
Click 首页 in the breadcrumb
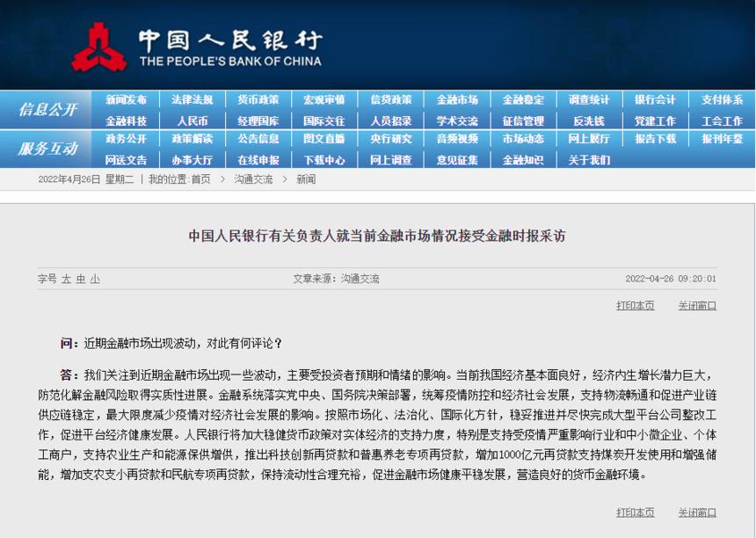[200, 180]
